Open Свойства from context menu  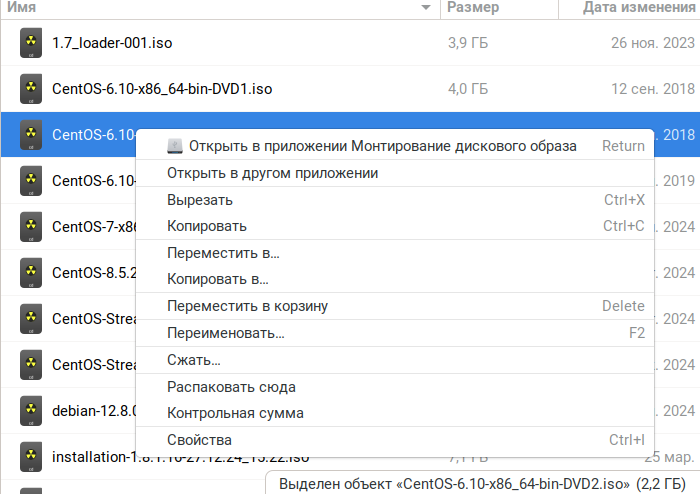(199, 440)
